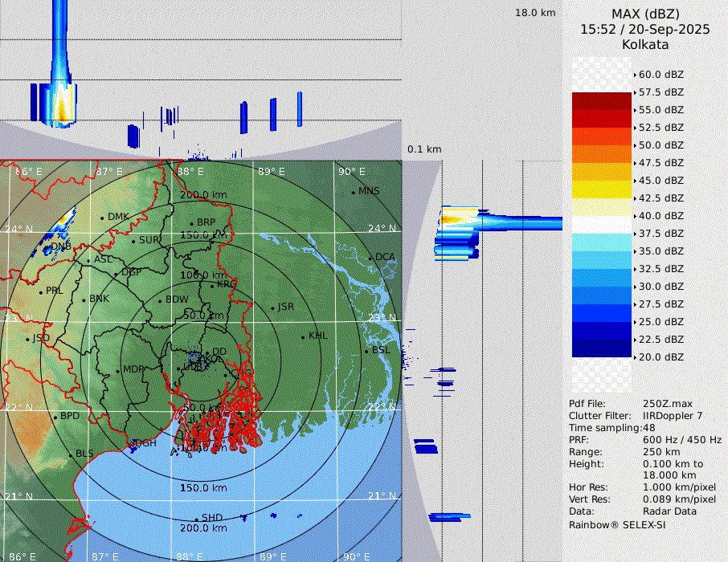Select the MDP station marker
The image size is (728, 562).
pyautogui.click(x=118, y=370)
